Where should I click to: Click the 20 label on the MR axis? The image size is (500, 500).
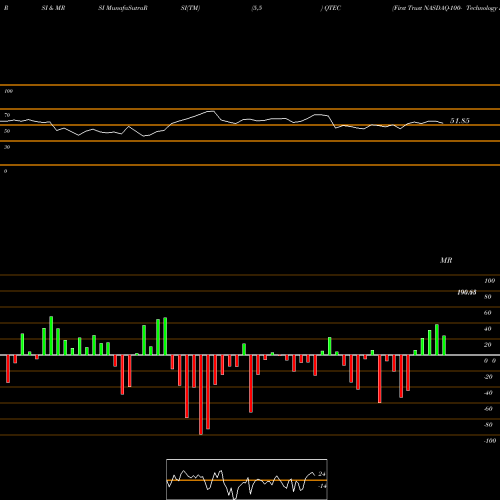coord(488,345)
